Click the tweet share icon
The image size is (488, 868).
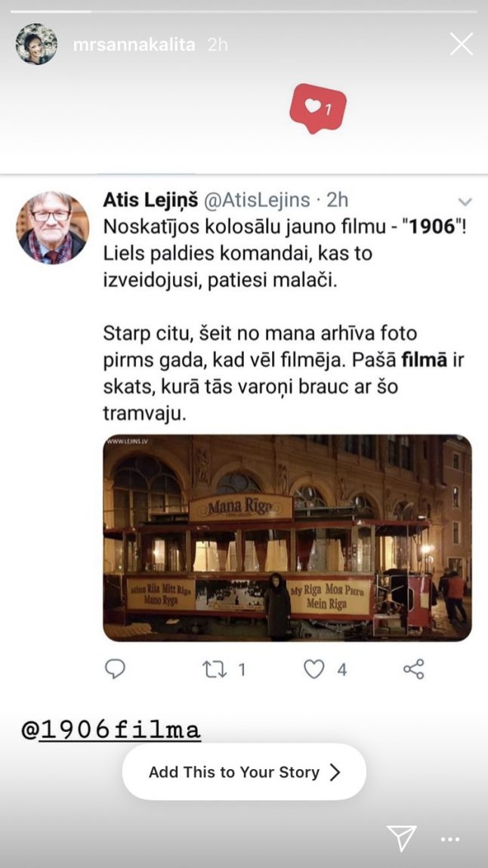[x=414, y=669]
